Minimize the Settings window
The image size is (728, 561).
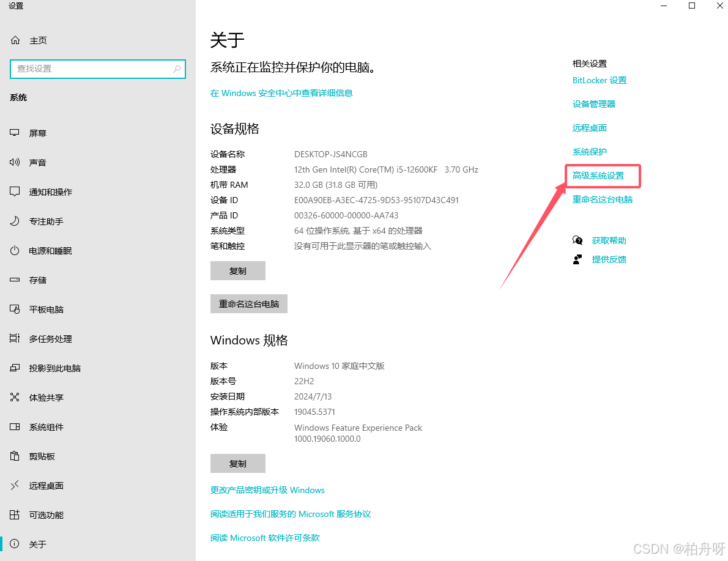click(x=664, y=6)
